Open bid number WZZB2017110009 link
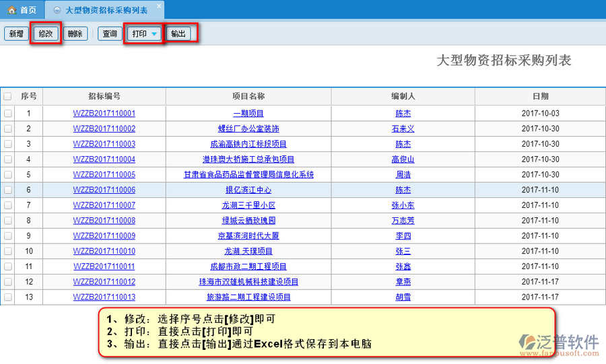 click(104, 236)
